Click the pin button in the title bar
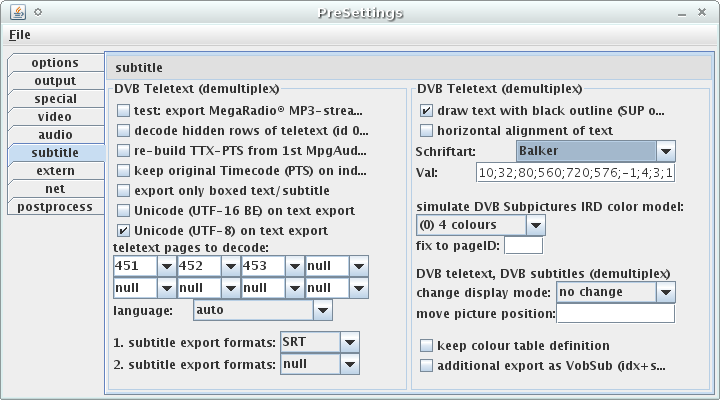The height and width of the screenshot is (400, 720). tap(37, 13)
